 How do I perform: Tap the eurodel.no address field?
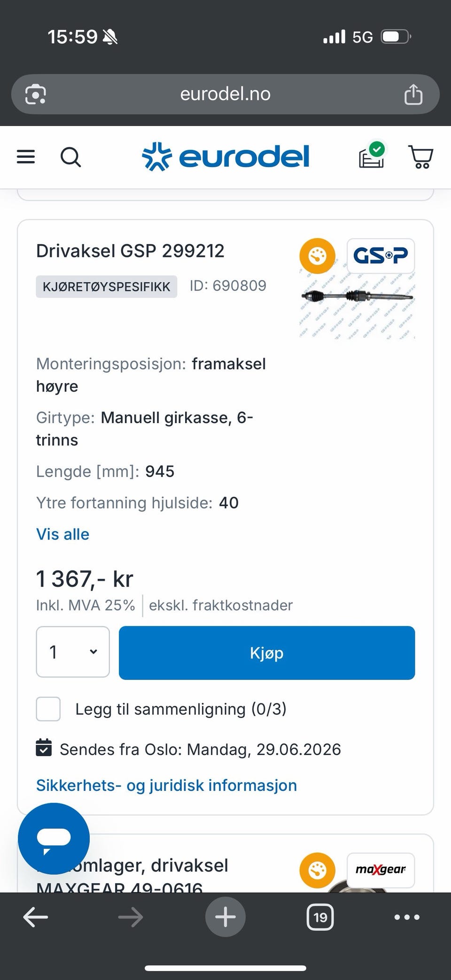coord(225,94)
